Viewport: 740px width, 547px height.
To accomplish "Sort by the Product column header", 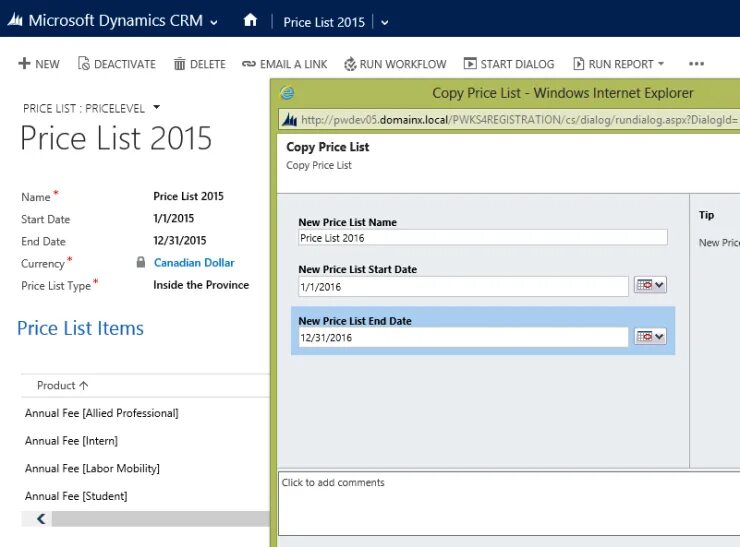I will [x=56, y=385].
